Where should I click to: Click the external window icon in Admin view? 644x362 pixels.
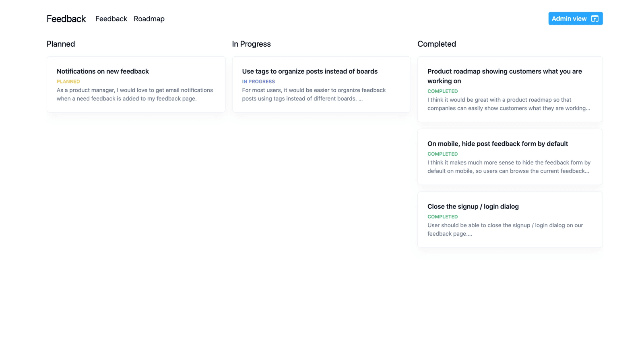point(594,19)
